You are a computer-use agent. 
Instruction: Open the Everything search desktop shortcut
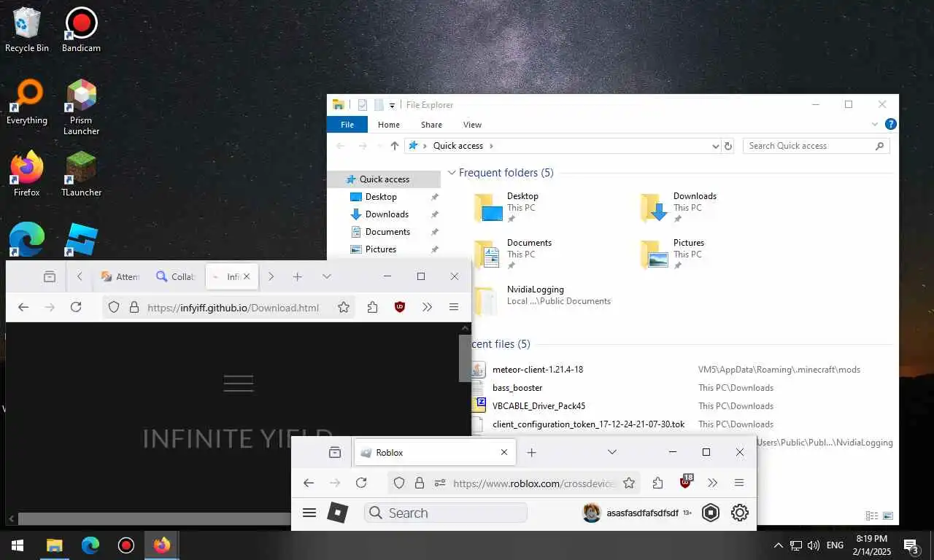click(27, 103)
